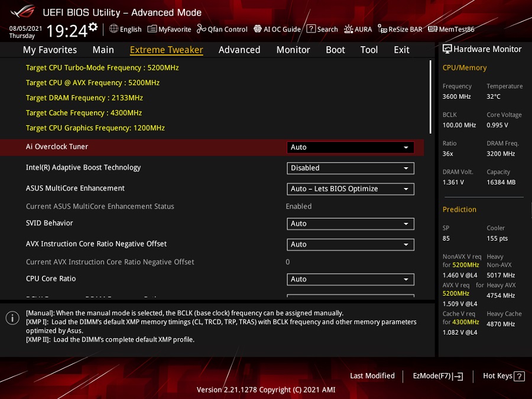This screenshot has width=532, height=399.
Task: Click the ROG logo icon
Action: point(22,12)
